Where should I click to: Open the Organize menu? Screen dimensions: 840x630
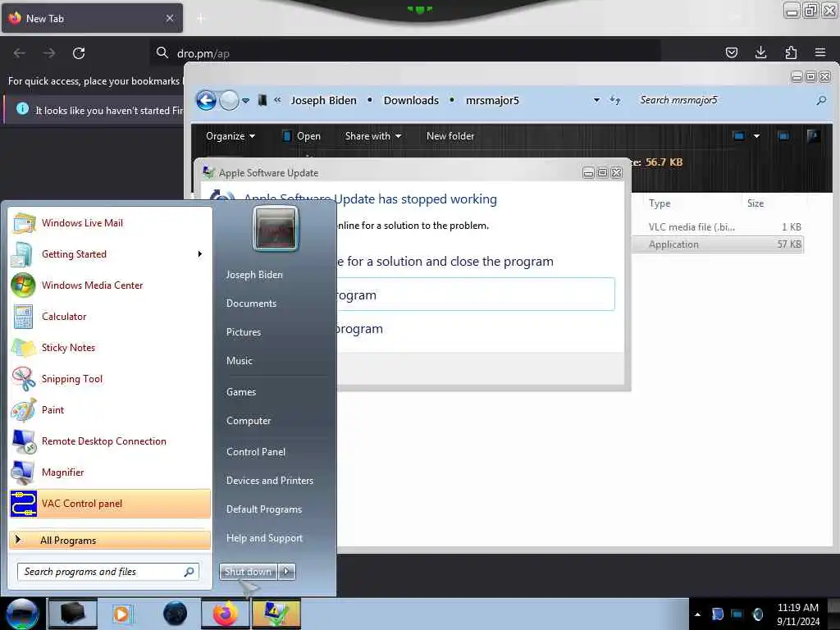coord(231,136)
